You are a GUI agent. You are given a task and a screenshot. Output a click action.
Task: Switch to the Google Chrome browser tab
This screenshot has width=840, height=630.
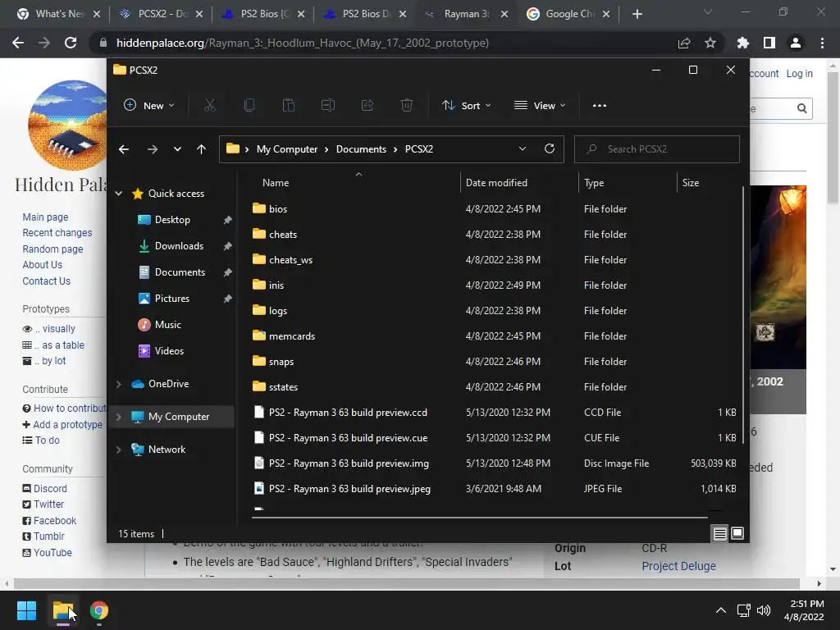[x=569, y=14]
